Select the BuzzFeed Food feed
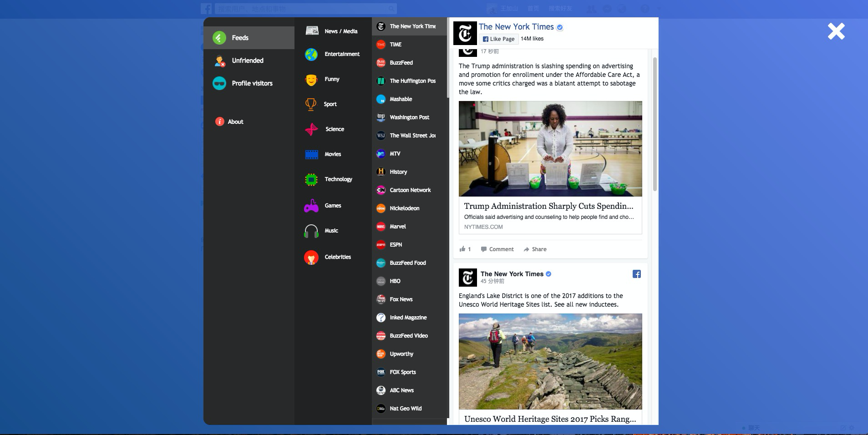868x435 pixels. click(x=409, y=263)
